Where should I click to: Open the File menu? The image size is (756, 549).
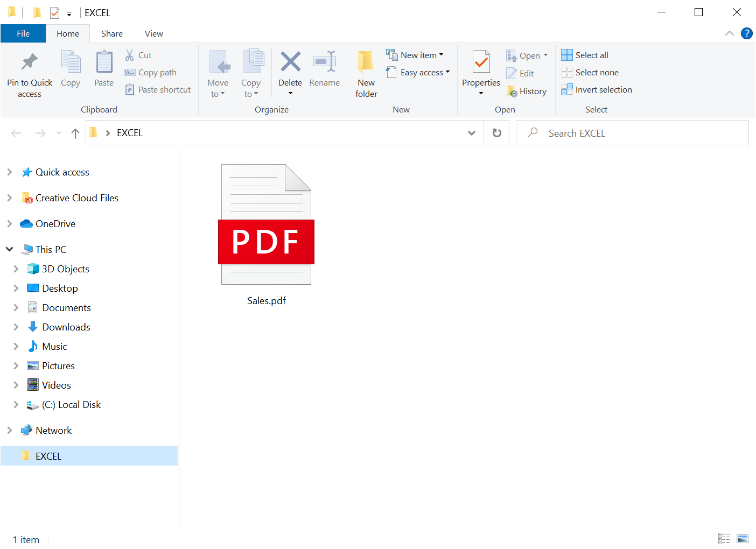click(23, 33)
